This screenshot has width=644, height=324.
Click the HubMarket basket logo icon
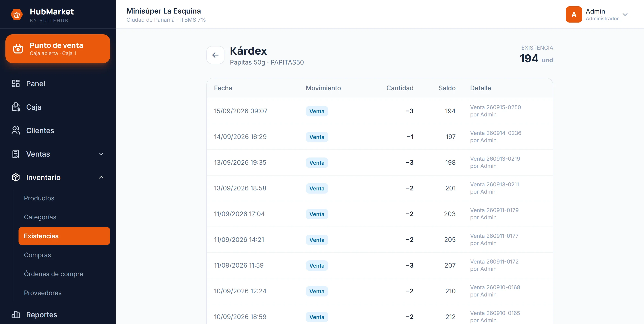click(x=17, y=15)
